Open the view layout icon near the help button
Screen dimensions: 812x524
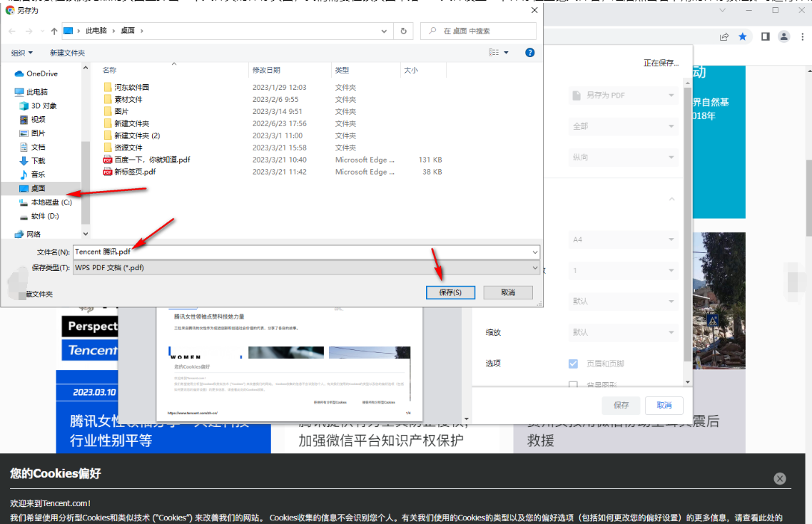click(x=493, y=52)
